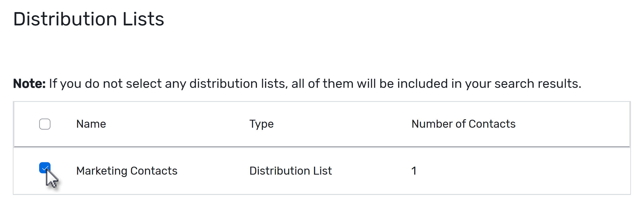Click the Number of Contacts column header

tap(463, 123)
